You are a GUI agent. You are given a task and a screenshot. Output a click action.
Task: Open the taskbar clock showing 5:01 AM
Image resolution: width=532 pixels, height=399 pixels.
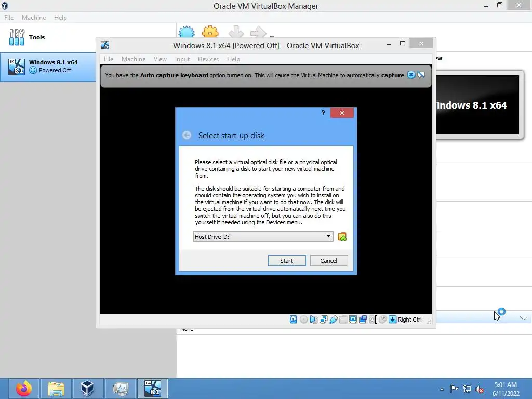506,389
